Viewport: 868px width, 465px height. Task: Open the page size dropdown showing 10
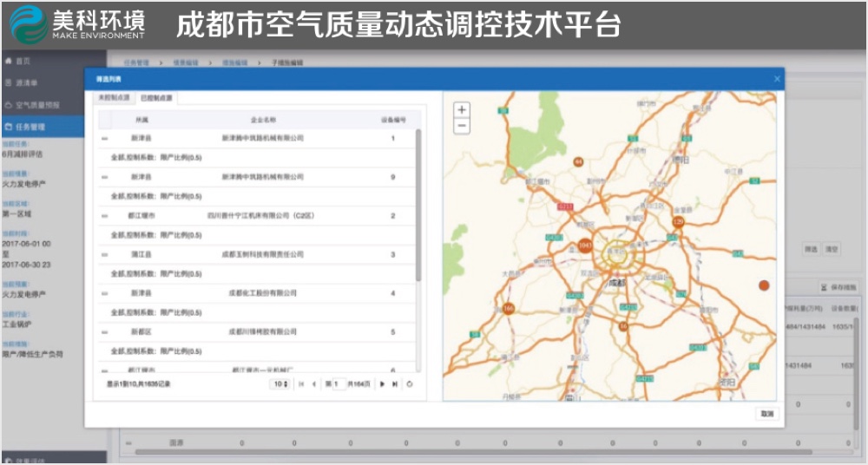pyautogui.click(x=279, y=383)
